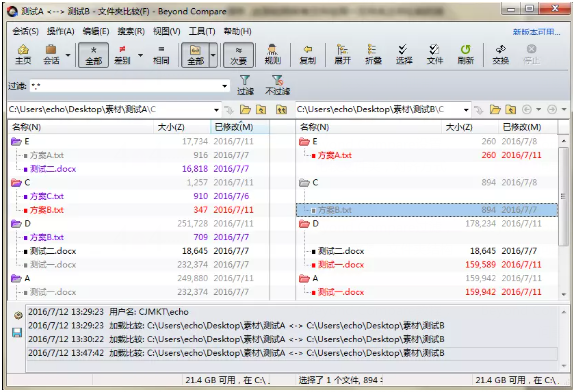
Task: Click the 选择 select all icon
Action: tap(404, 54)
